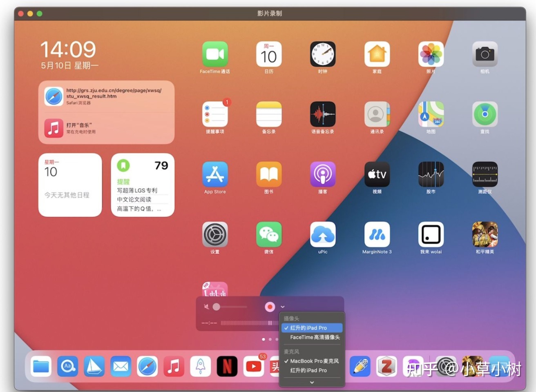Tap the reminder 中文论文阅读
The image size is (536, 392).
pos(134,199)
